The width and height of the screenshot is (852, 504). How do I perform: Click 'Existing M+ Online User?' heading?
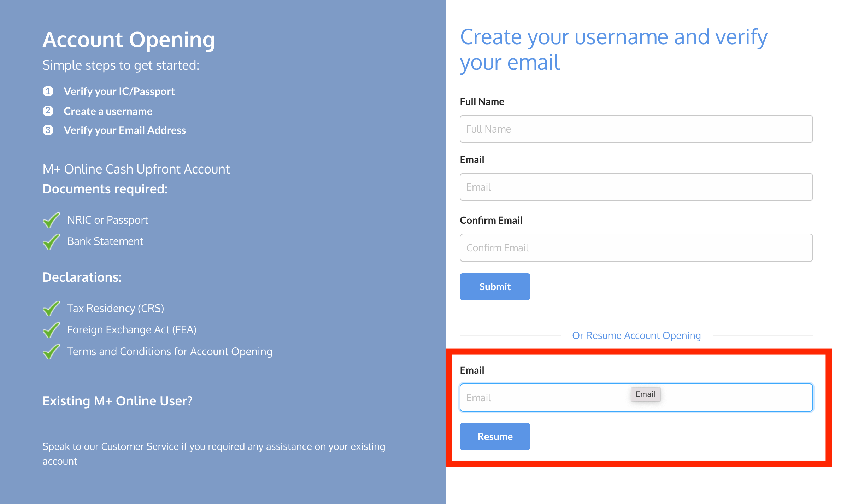tap(118, 401)
